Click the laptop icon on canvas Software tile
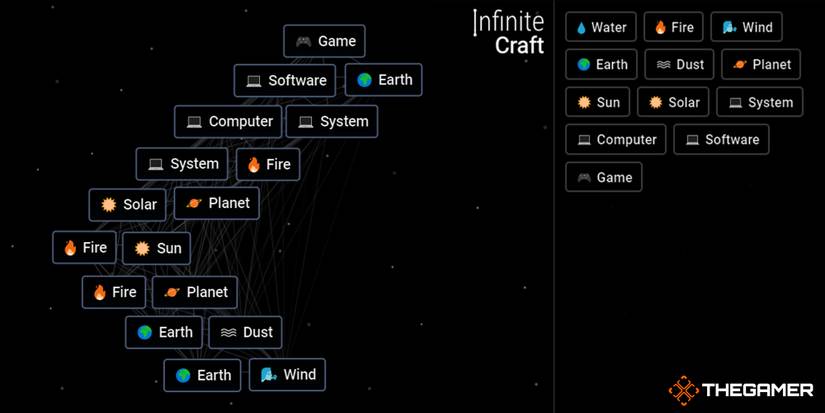 (x=254, y=80)
